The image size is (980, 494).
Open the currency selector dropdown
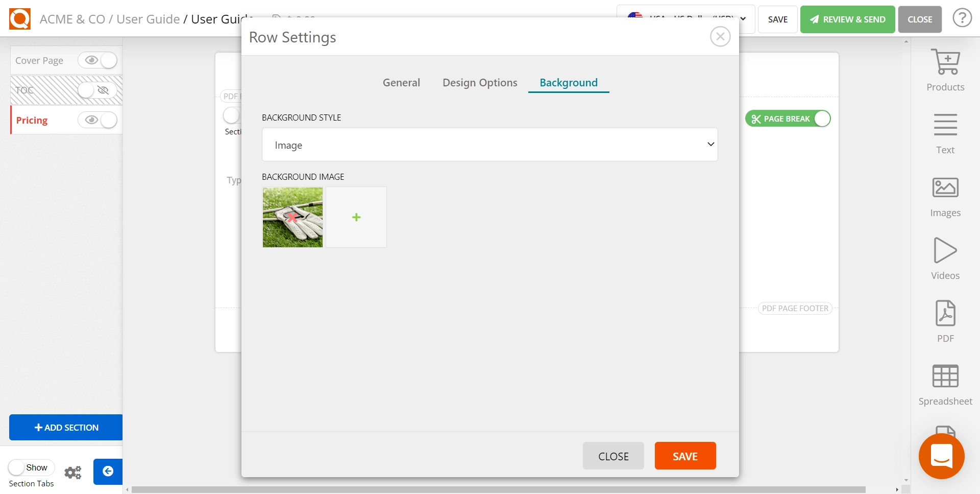(x=743, y=19)
